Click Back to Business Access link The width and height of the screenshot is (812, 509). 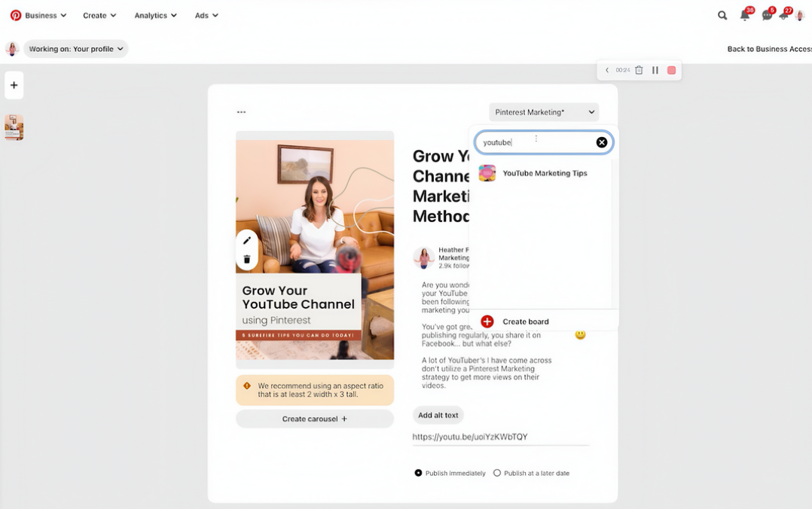click(769, 49)
